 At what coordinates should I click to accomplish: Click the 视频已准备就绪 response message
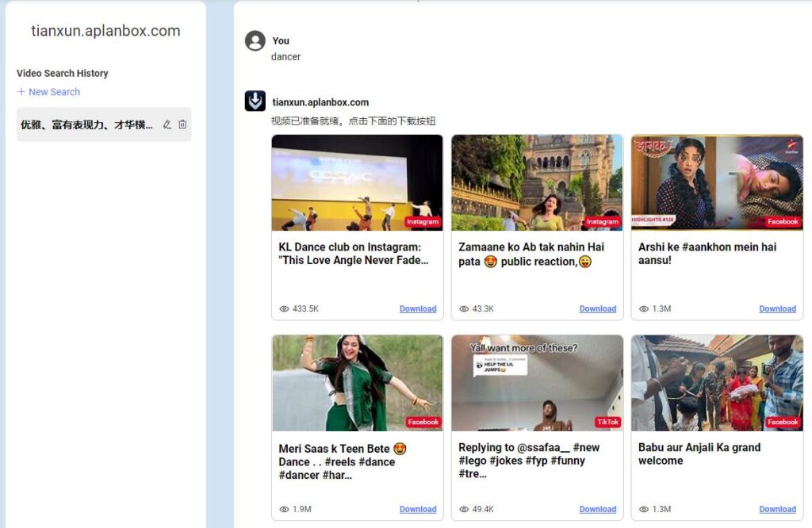353,121
